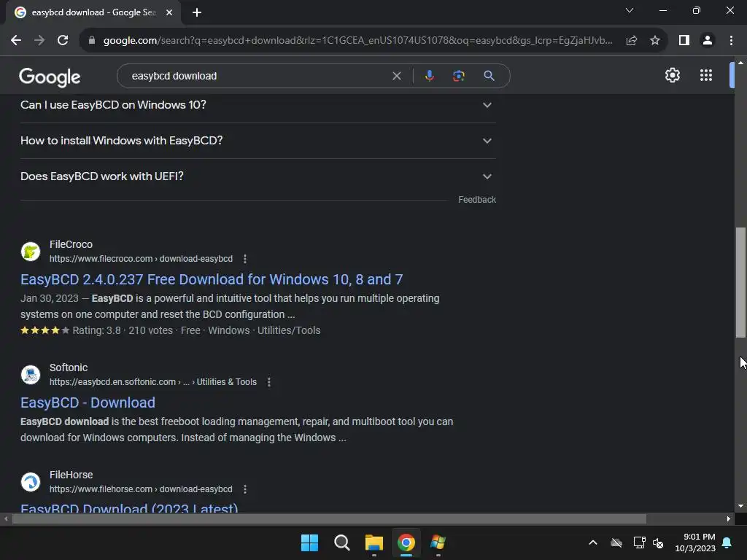Open Chrome side panel
The height and width of the screenshot is (560, 747).
click(684, 41)
